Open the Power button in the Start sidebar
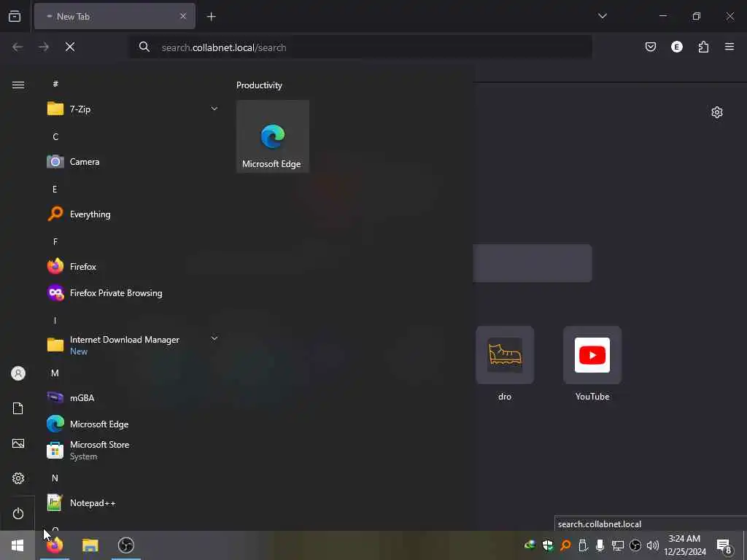Viewport: 747px width, 560px height. coord(18,513)
